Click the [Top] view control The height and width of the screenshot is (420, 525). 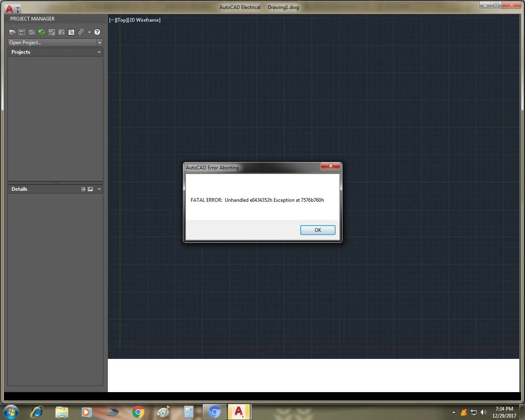[x=121, y=20]
